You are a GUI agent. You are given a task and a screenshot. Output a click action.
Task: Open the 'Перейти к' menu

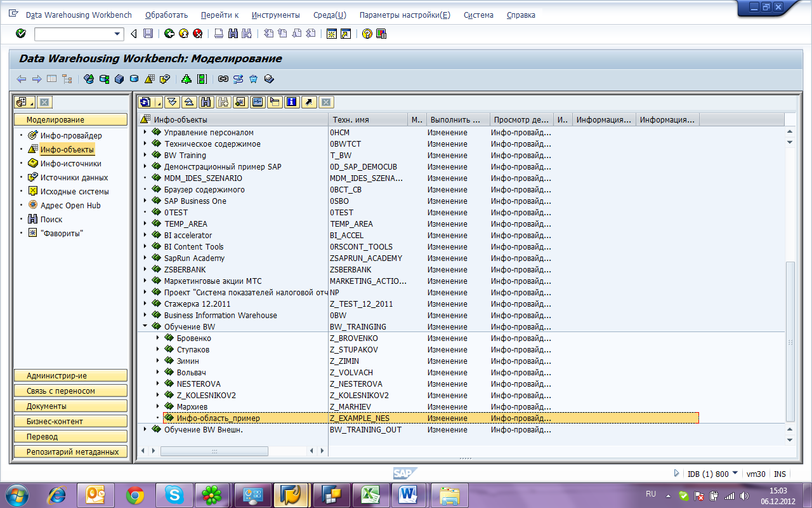point(219,15)
